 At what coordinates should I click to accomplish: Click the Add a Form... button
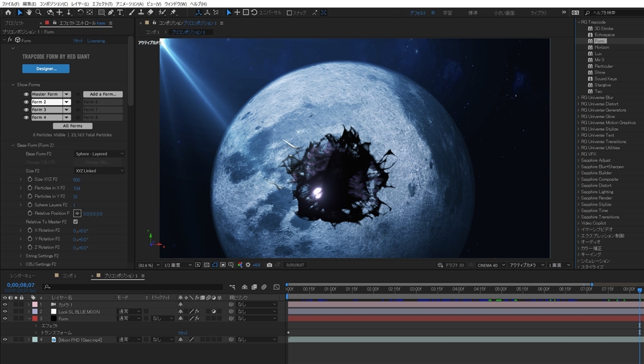click(103, 94)
